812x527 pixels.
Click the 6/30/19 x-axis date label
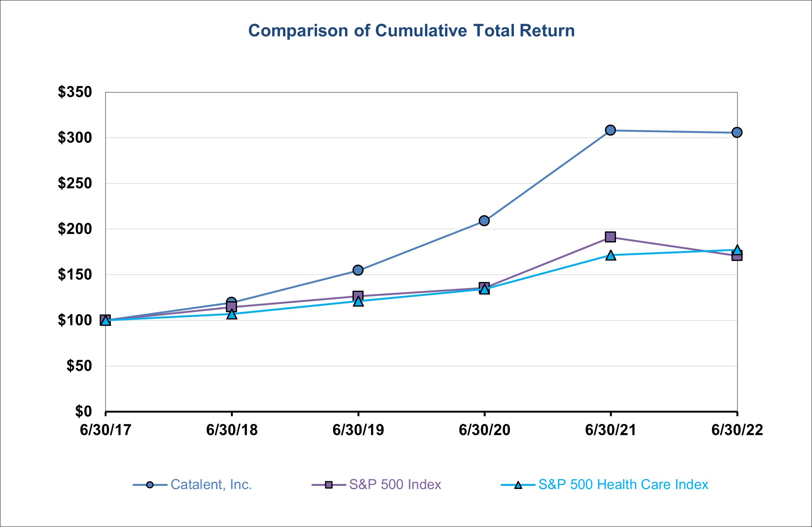pos(358,430)
